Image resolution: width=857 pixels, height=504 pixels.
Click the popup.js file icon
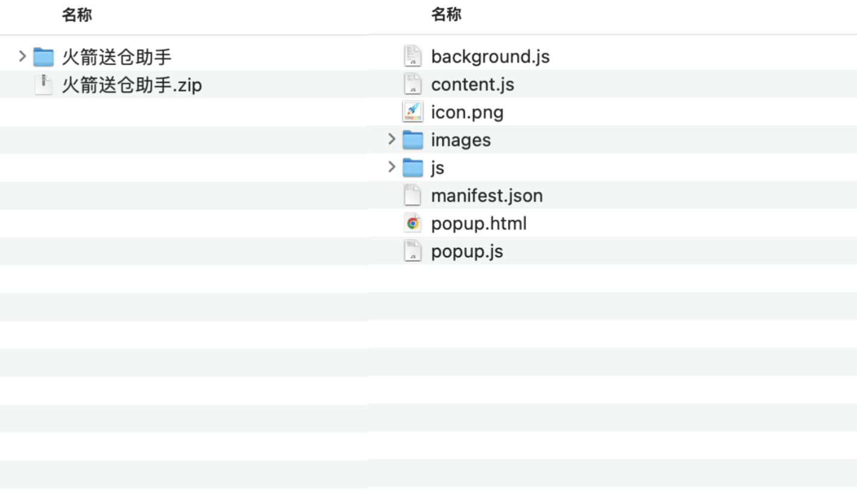pyautogui.click(x=412, y=251)
